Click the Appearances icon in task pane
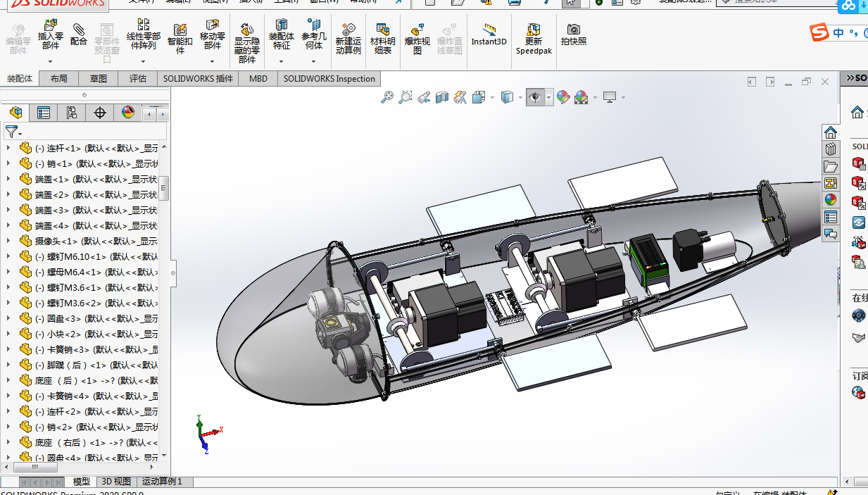The height and width of the screenshot is (495, 868). (x=831, y=200)
